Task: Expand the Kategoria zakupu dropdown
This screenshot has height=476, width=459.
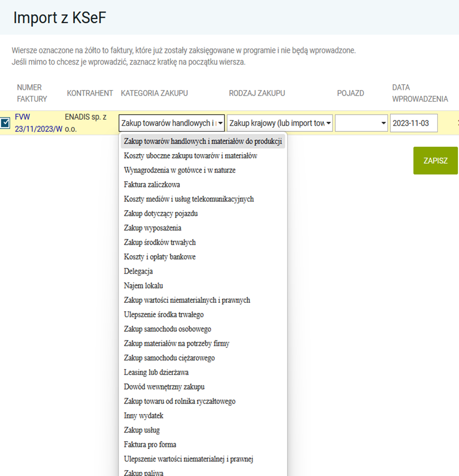Action: pos(172,123)
